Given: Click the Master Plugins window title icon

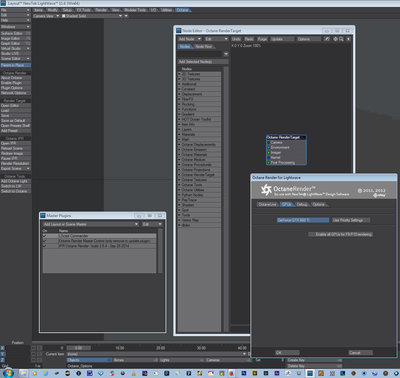Looking at the screenshot, I should (x=43, y=216).
